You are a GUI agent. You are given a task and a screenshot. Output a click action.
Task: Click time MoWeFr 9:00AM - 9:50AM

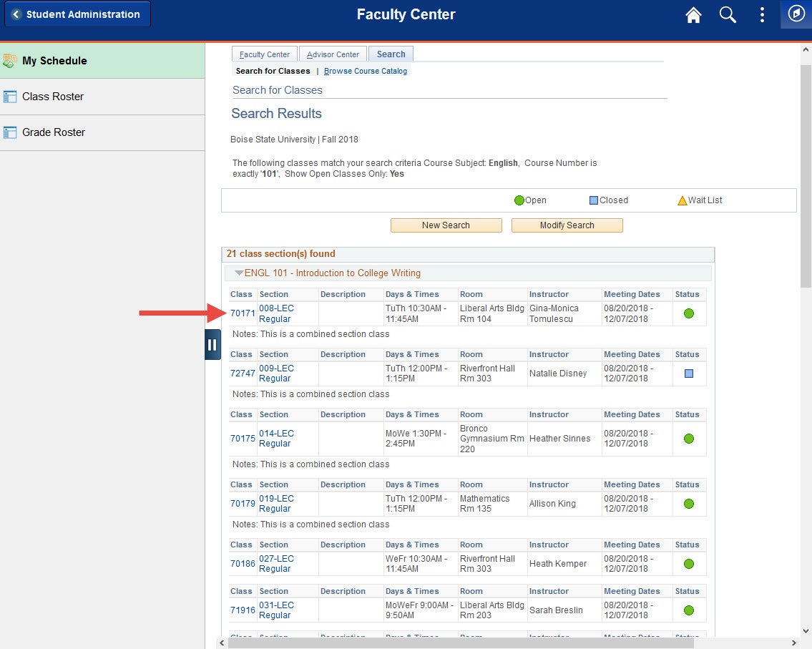[419, 610]
